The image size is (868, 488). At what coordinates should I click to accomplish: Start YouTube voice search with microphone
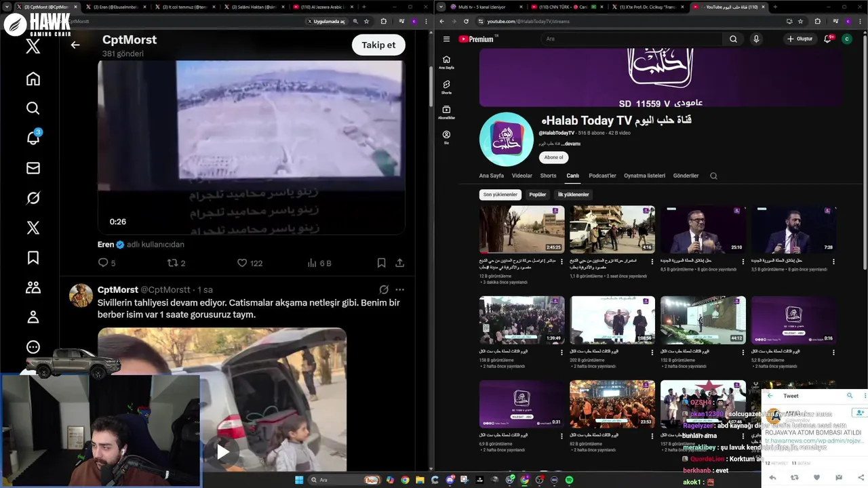click(756, 39)
